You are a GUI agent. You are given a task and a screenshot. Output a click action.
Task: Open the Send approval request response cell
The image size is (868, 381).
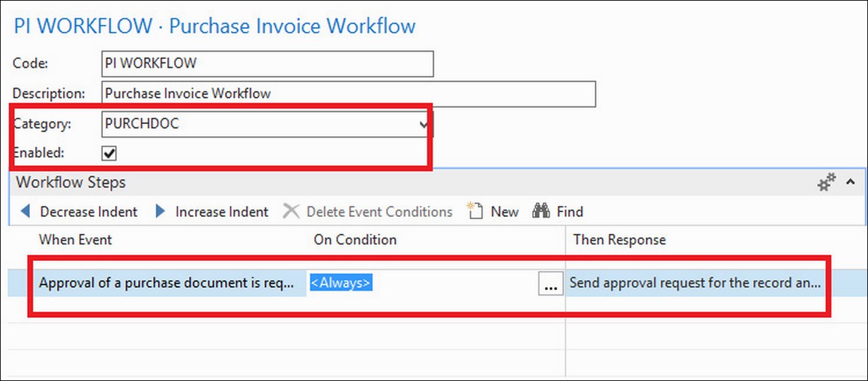(x=695, y=283)
